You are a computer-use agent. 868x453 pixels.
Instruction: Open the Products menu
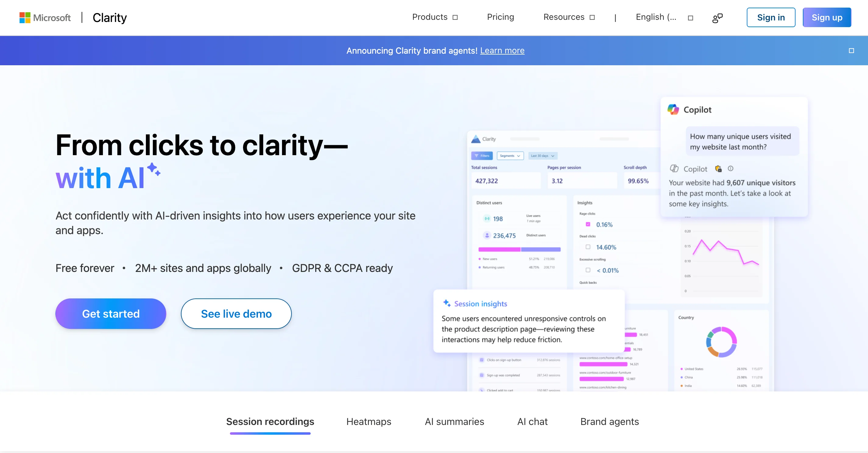pyautogui.click(x=430, y=17)
